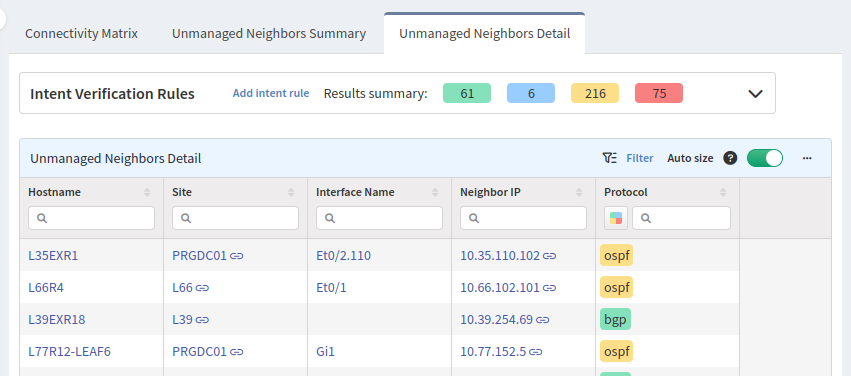Sort by Neighbor IP column

coord(579,192)
